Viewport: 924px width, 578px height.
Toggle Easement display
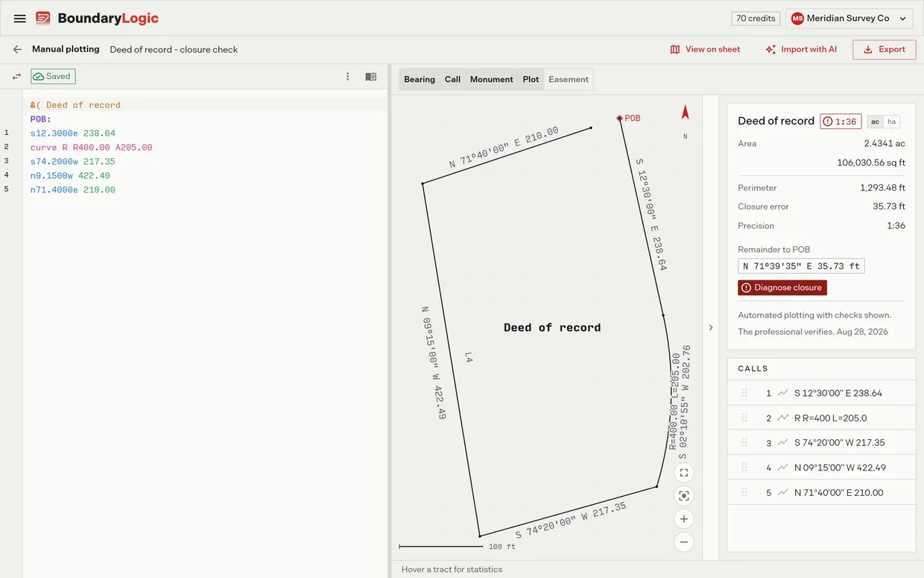click(569, 79)
